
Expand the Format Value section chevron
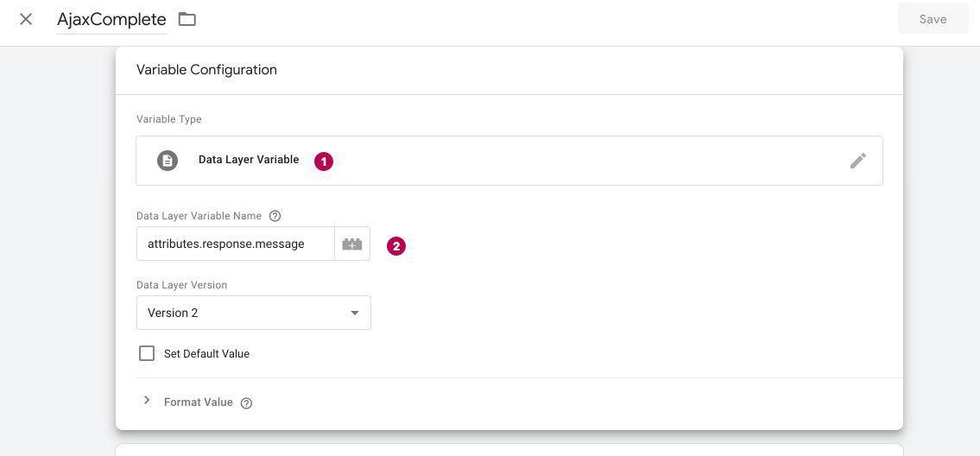[x=147, y=401]
